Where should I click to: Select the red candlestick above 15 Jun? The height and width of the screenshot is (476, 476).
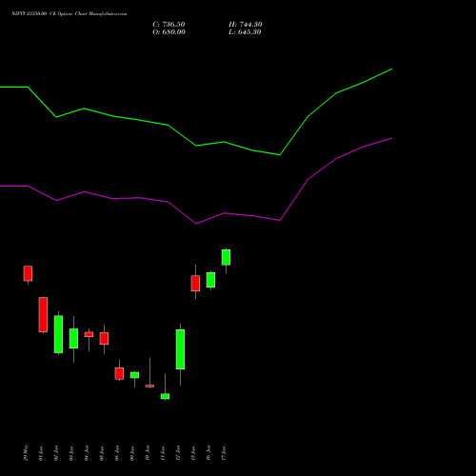[195, 283]
